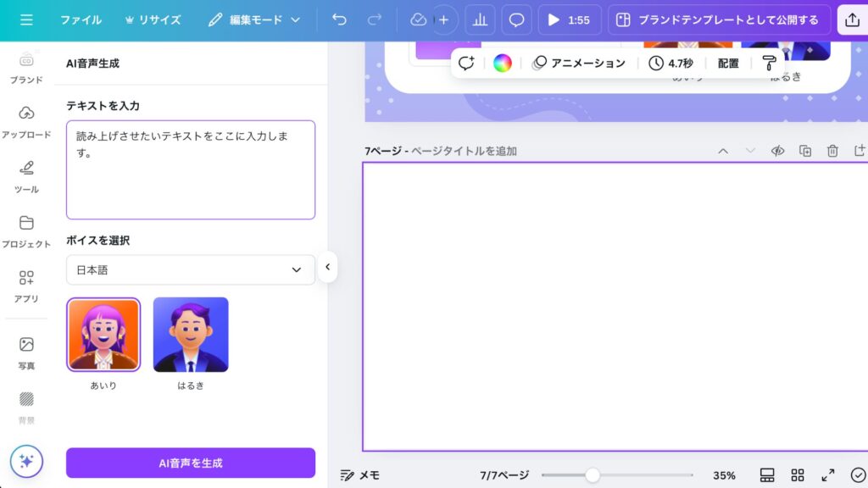Click the undo arrow
The image size is (868, 488).
(339, 20)
